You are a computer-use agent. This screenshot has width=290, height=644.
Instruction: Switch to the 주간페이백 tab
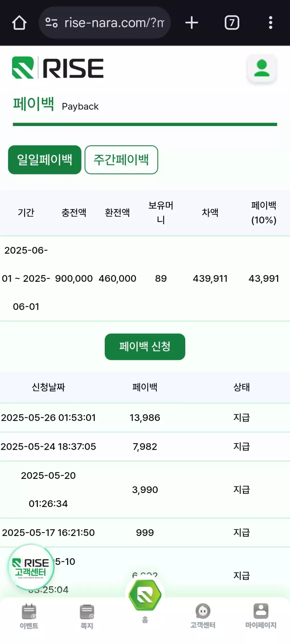(x=121, y=160)
